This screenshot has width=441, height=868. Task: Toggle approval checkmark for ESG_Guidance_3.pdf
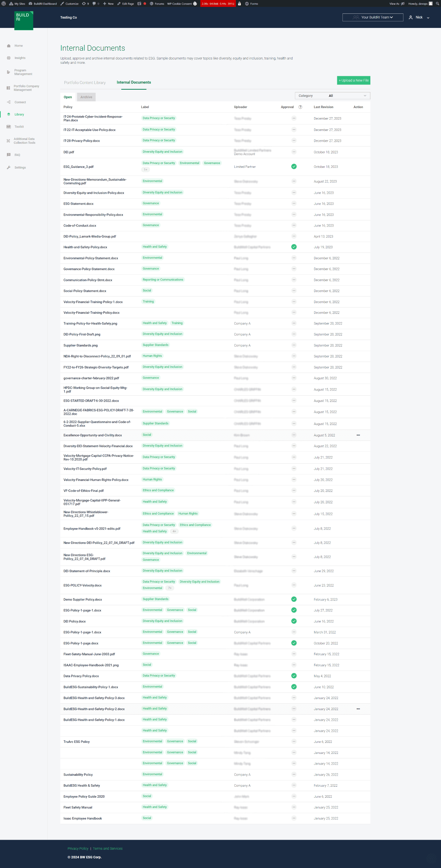pyautogui.click(x=294, y=166)
